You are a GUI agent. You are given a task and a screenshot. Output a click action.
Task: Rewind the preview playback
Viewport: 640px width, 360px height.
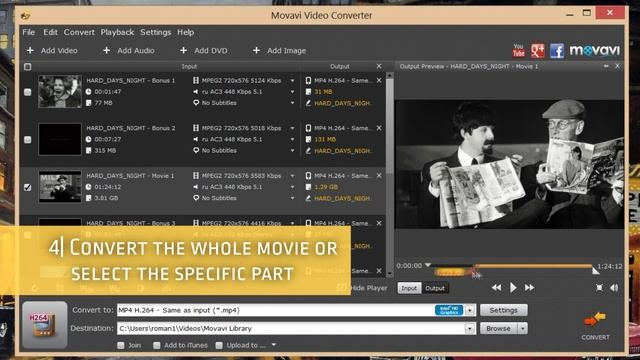pos(496,288)
